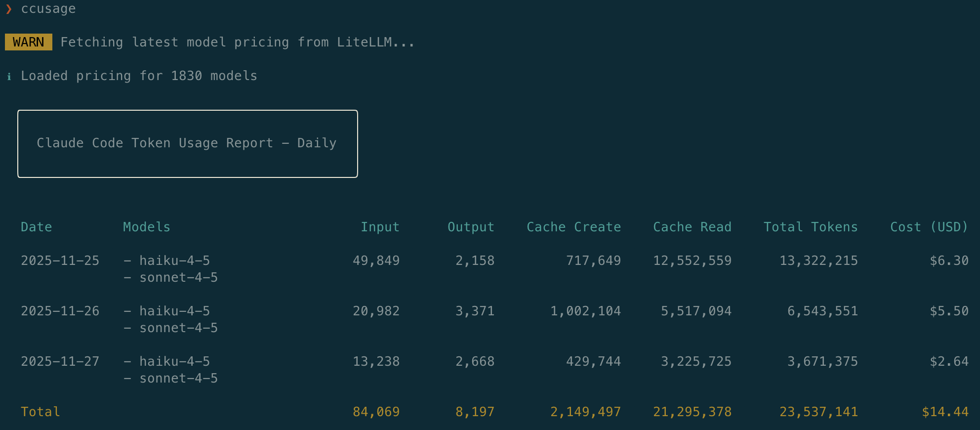Click the Output column header

point(470,227)
